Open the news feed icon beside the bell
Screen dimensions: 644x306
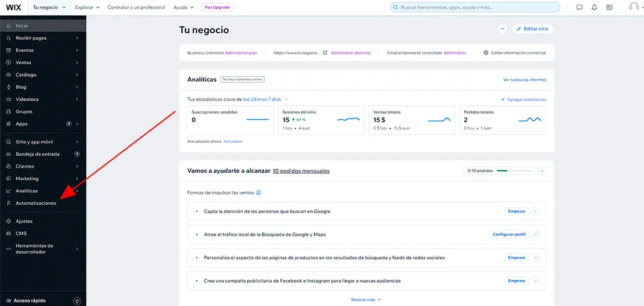pyautogui.click(x=609, y=7)
